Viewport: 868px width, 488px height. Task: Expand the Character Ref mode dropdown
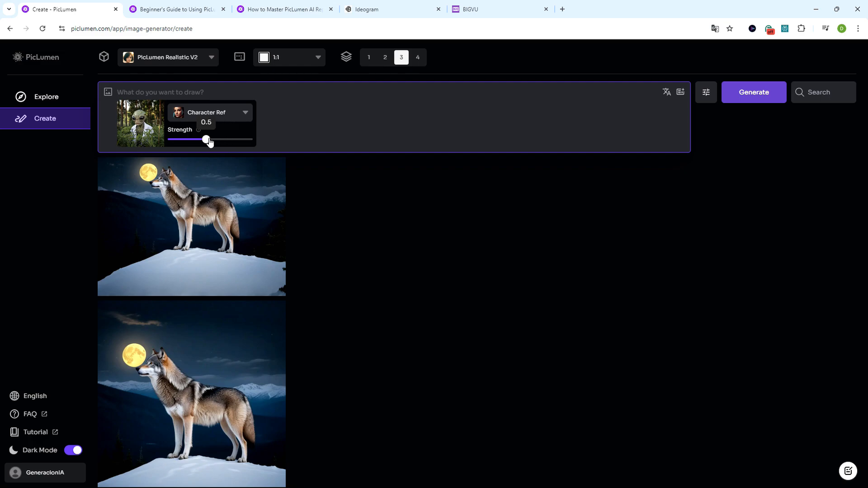[245, 112]
